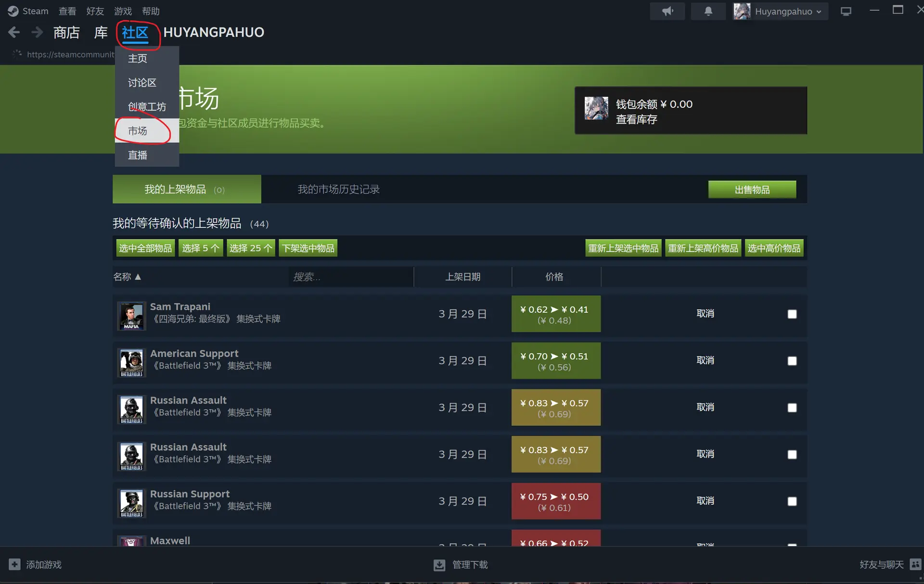Click 选中高价物品 button
The width and height of the screenshot is (924, 584).
point(774,248)
